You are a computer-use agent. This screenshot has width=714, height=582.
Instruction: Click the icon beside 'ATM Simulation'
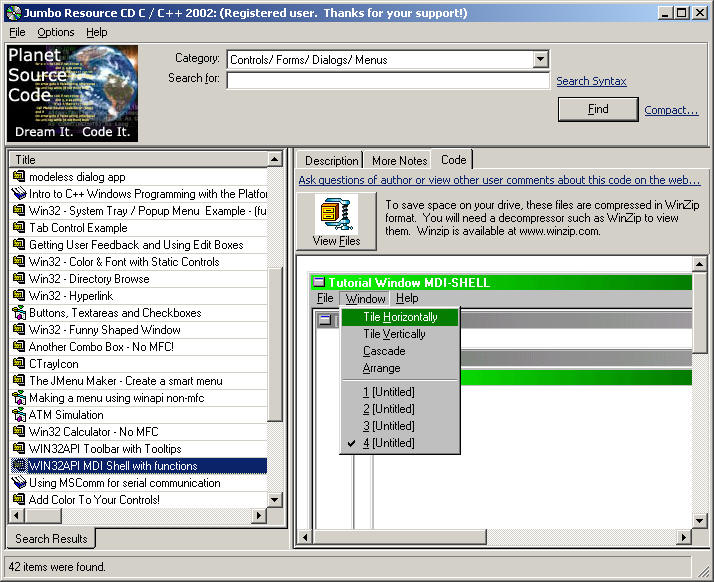tap(19, 414)
